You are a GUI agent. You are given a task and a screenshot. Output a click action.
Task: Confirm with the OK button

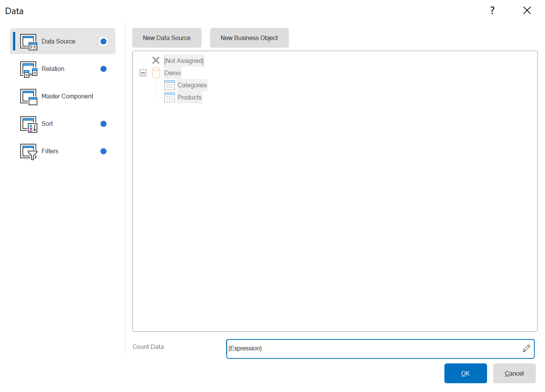tap(465, 373)
